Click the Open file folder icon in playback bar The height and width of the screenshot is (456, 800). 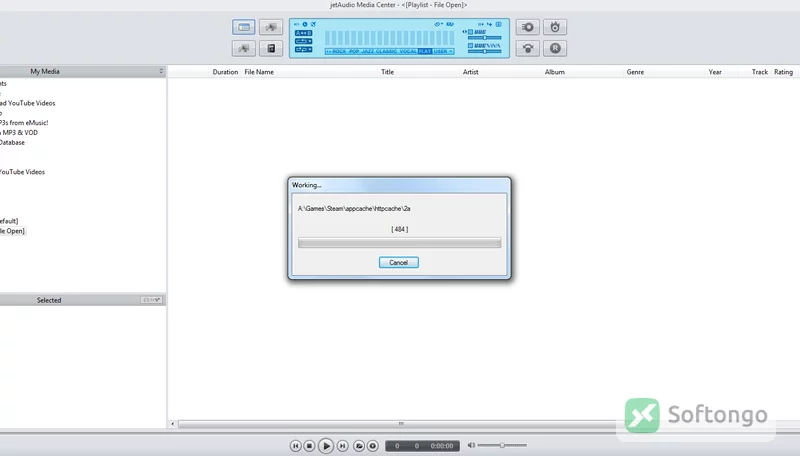[359, 446]
